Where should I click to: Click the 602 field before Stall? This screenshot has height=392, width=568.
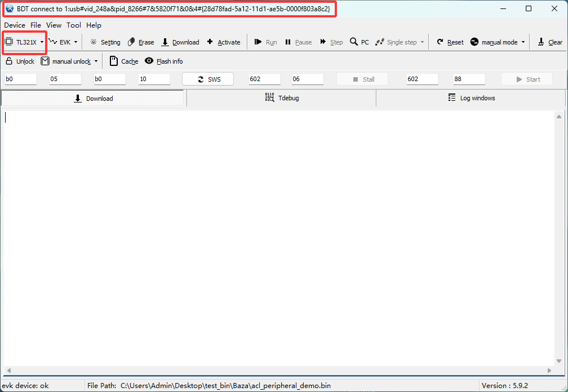pos(265,79)
